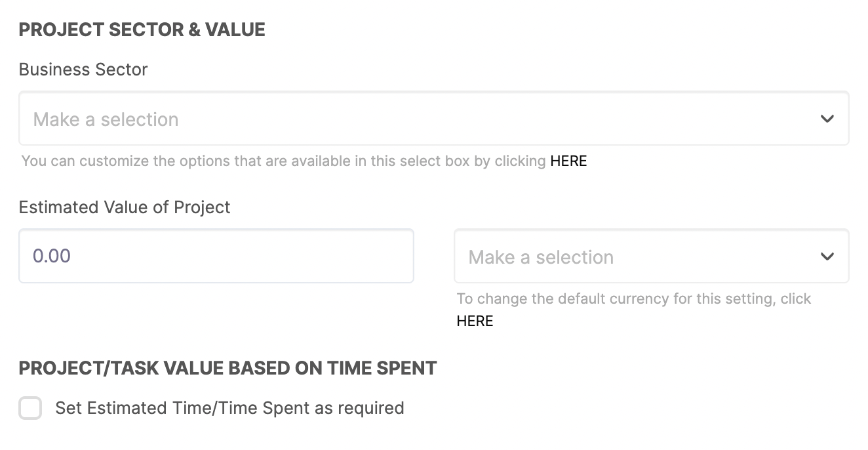Click the chevron arrow in the currency select

(827, 256)
